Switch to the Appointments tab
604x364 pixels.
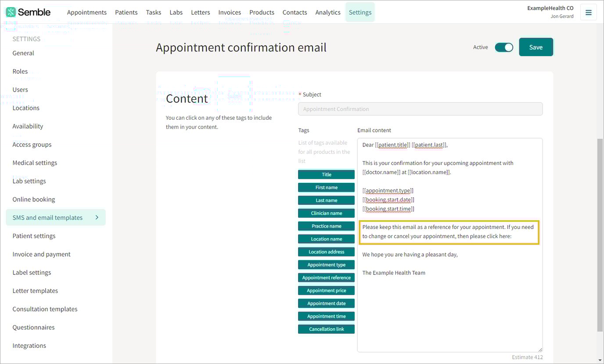click(x=87, y=12)
